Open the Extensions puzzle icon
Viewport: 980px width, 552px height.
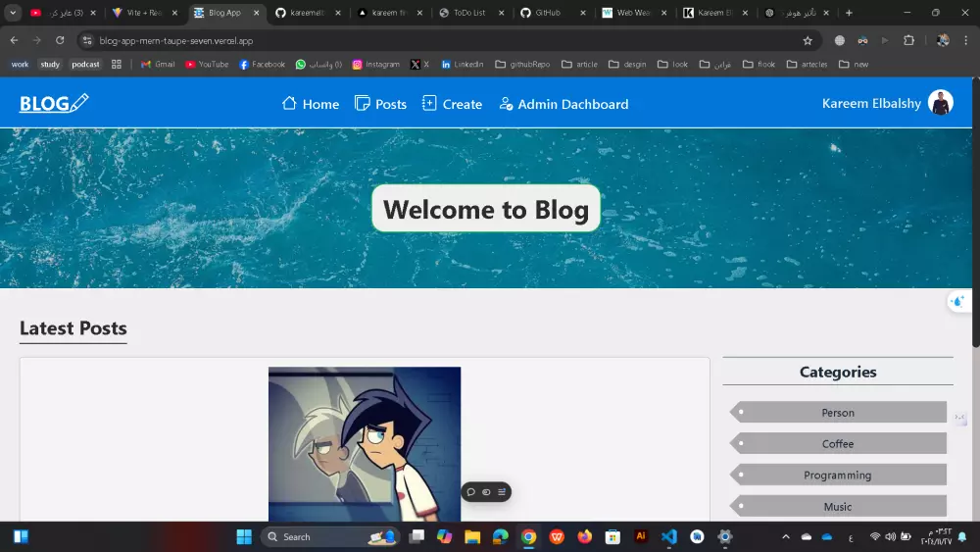click(x=908, y=40)
